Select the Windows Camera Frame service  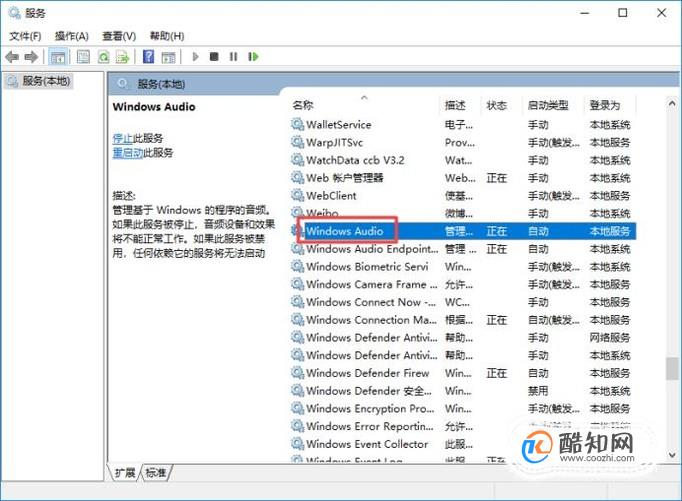point(463,284)
